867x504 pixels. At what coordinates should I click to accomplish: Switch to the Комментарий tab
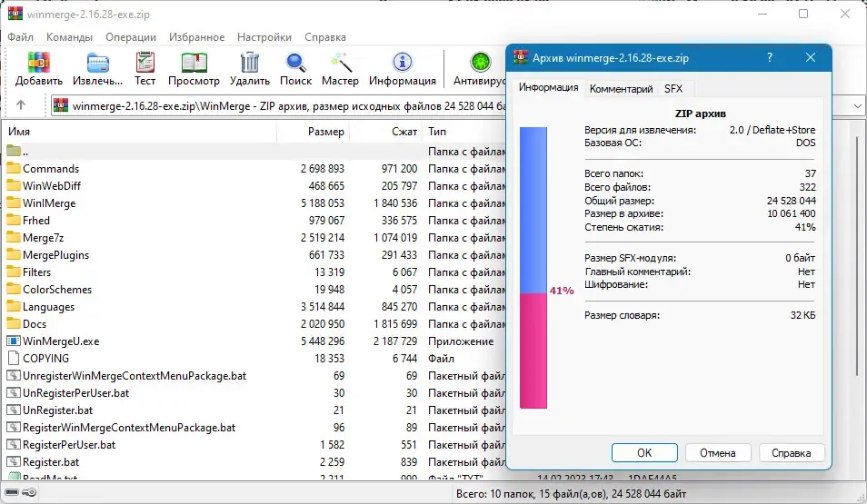(x=621, y=89)
